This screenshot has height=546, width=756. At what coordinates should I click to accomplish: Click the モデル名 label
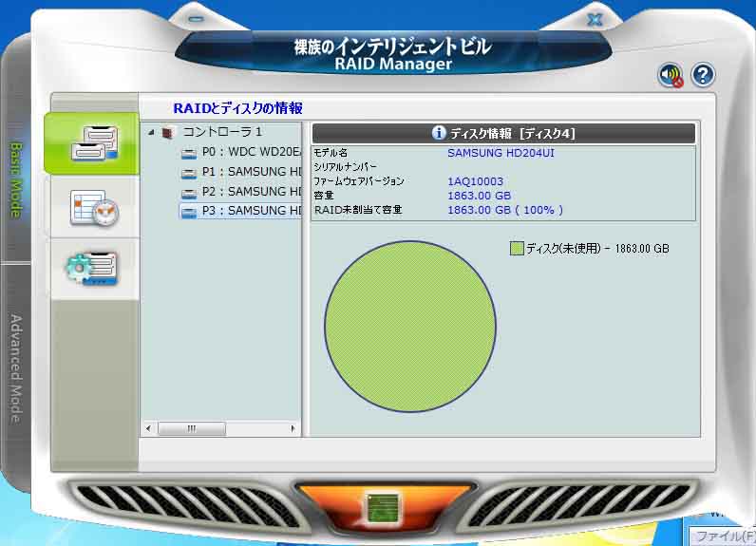[331, 153]
